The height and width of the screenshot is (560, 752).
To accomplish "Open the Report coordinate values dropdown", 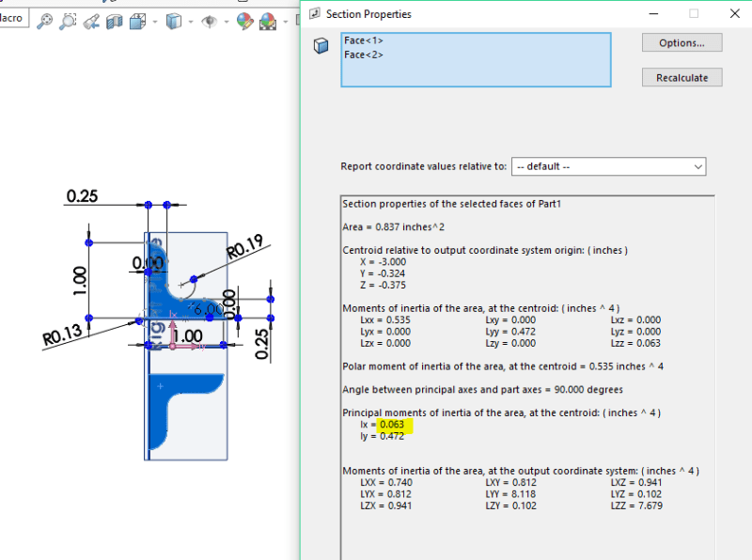I will [608, 166].
